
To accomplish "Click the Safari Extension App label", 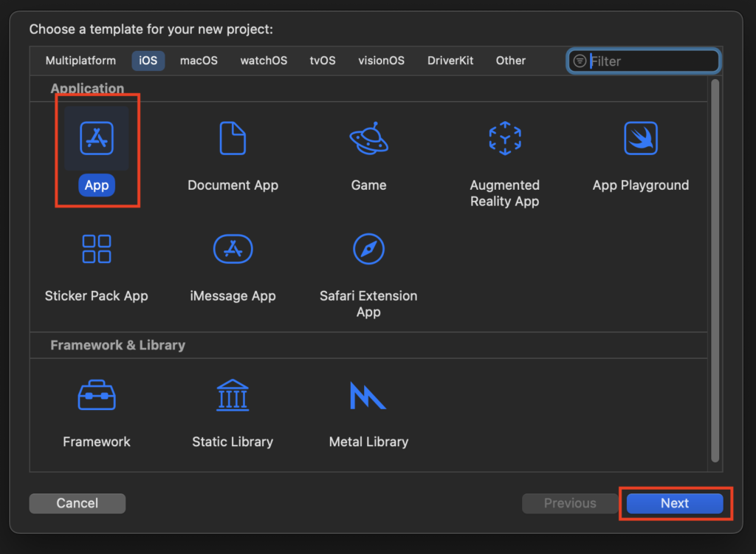I will pyautogui.click(x=368, y=304).
